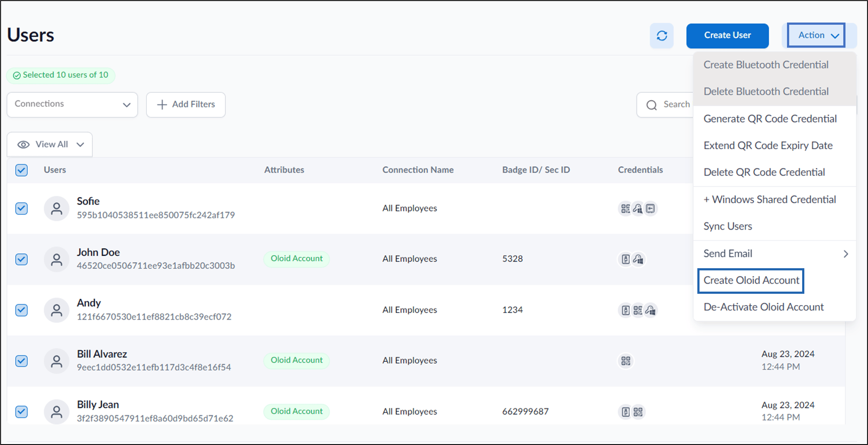Expand the Send Email submenu

775,254
